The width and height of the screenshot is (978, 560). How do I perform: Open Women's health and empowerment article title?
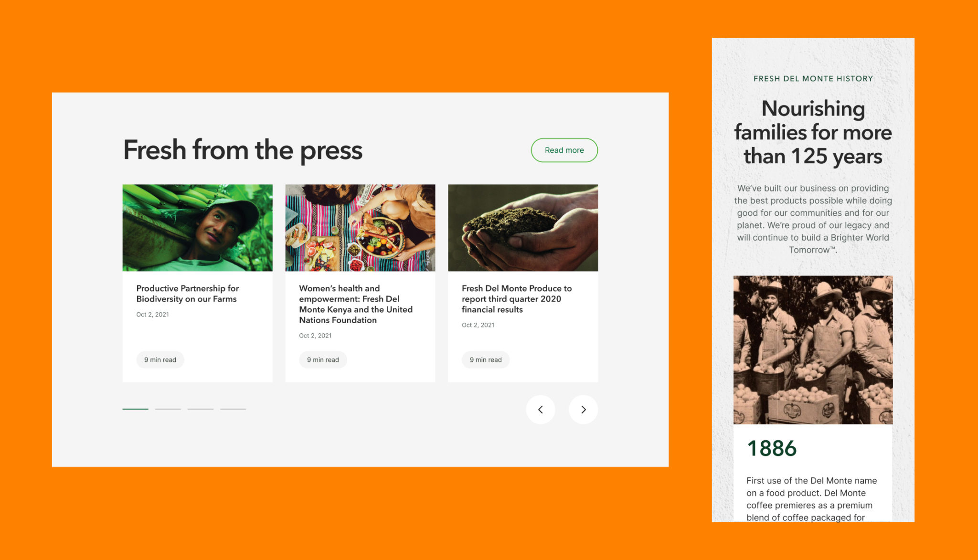coord(356,304)
